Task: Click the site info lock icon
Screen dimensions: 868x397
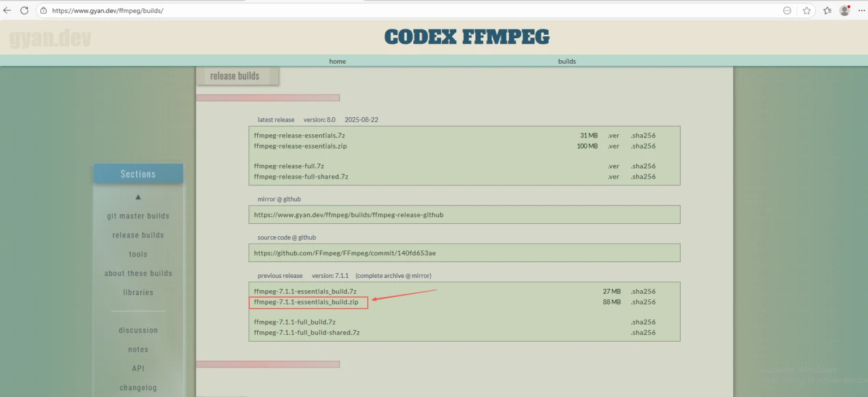Action: pyautogui.click(x=43, y=11)
